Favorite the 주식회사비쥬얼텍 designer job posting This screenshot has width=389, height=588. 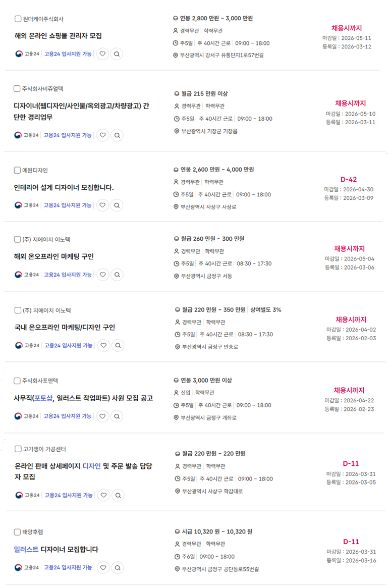tap(103, 135)
